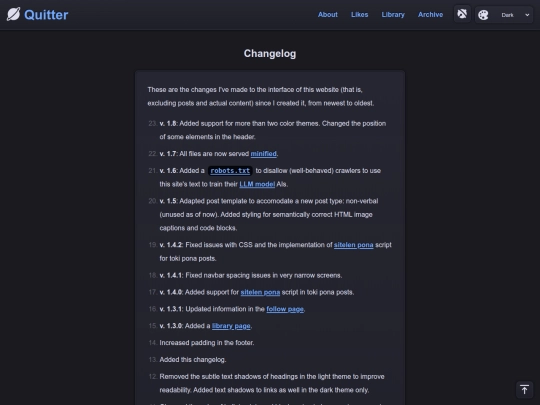Viewport: 540px width, 405px height.
Task: Open the Archive page
Action: click(430, 14)
